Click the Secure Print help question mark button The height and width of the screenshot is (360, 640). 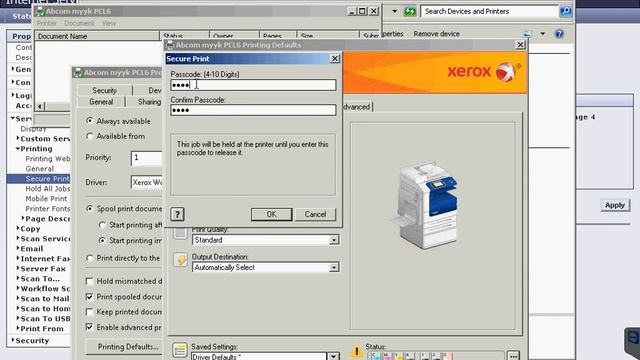point(177,214)
